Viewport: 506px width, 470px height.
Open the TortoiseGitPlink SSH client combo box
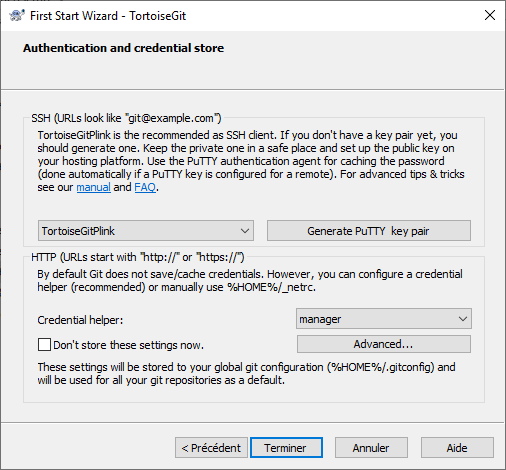146,231
